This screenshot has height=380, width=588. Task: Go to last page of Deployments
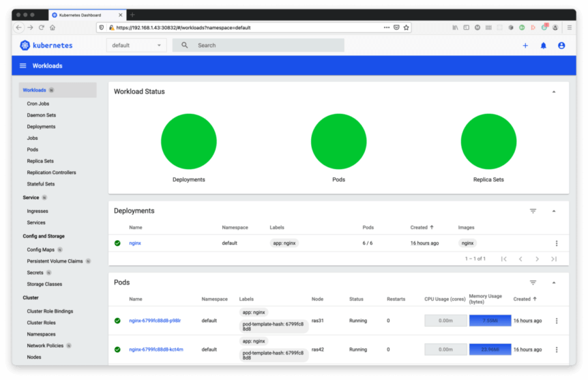(x=554, y=259)
